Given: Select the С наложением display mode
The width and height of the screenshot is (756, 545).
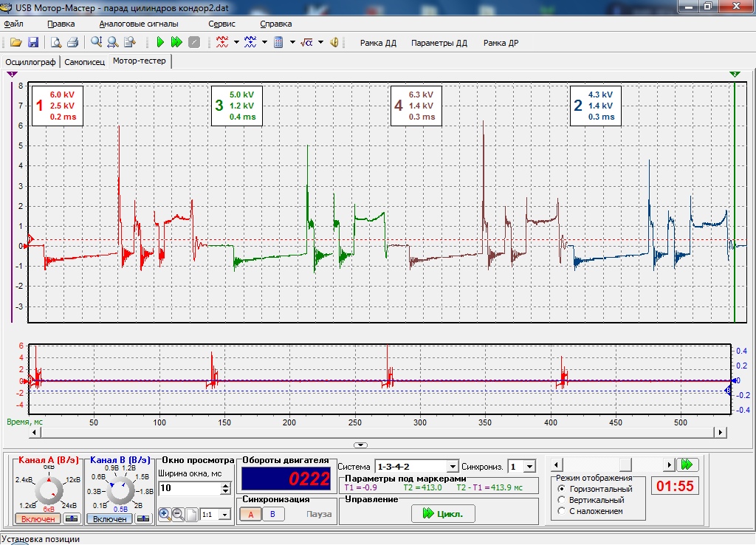Looking at the screenshot, I should click(562, 511).
